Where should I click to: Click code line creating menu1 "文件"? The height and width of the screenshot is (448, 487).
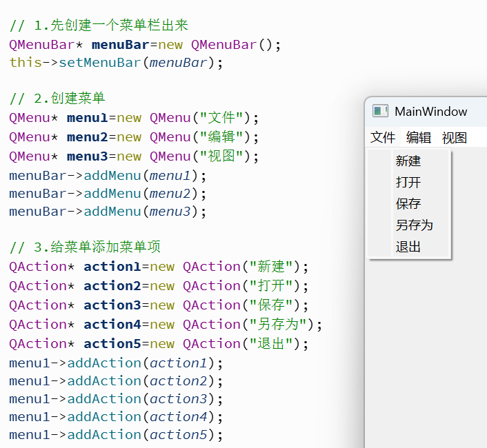[134, 118]
